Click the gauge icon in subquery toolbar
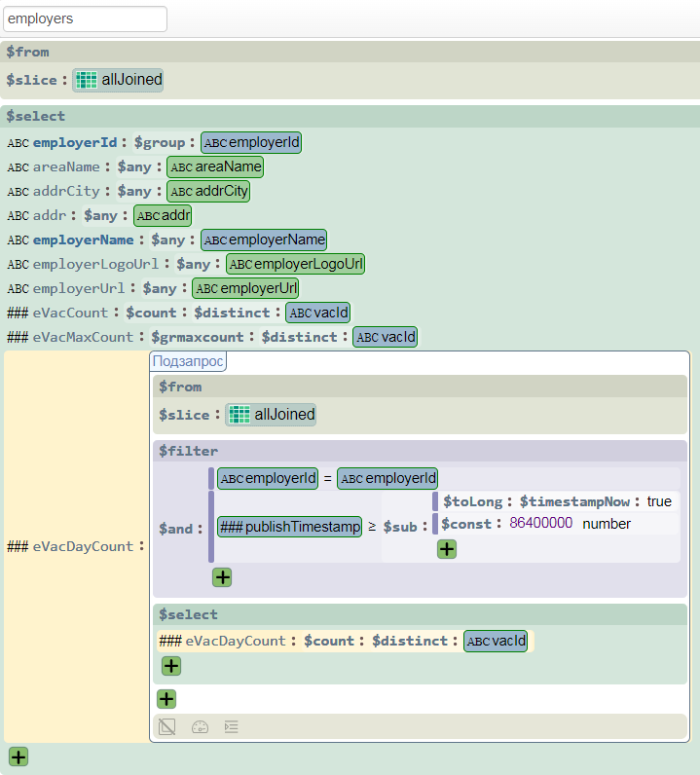The height and width of the screenshot is (775, 700). click(x=200, y=726)
